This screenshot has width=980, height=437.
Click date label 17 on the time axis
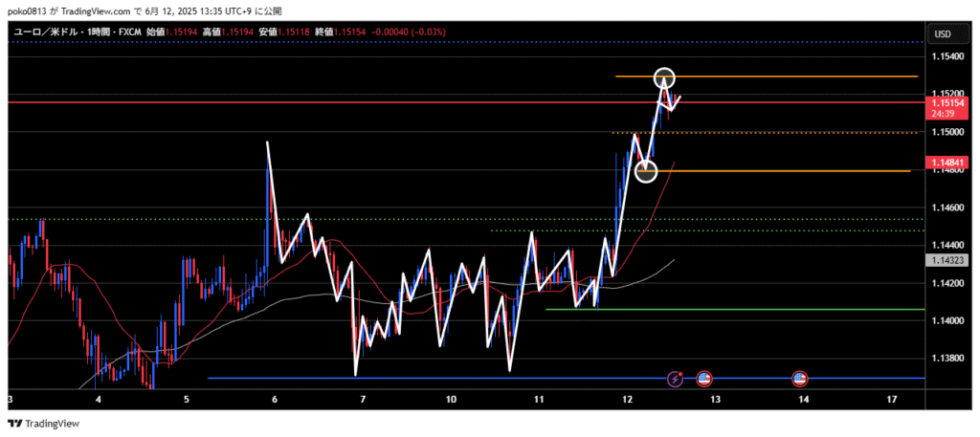[891, 399]
